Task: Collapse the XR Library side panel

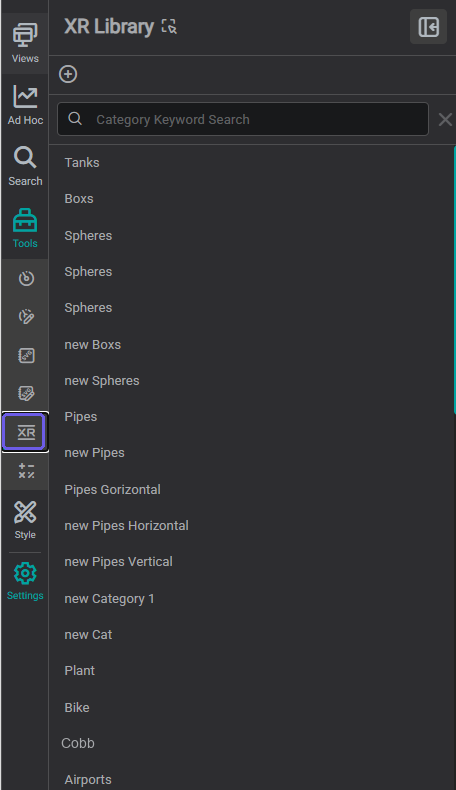Action: click(428, 26)
